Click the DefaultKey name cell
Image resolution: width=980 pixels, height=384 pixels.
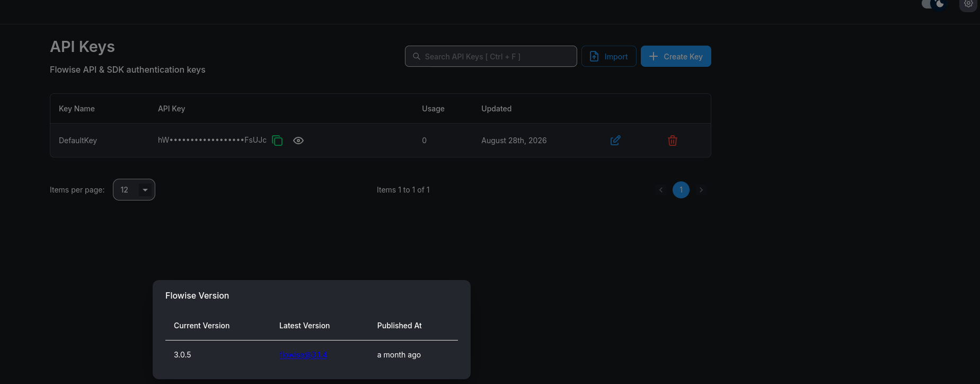pyautogui.click(x=78, y=141)
